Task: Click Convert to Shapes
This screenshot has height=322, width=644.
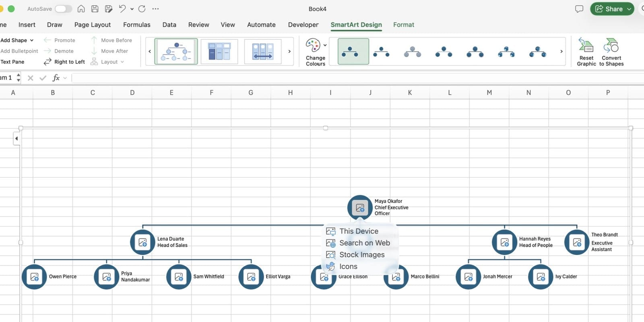Action: [x=611, y=52]
